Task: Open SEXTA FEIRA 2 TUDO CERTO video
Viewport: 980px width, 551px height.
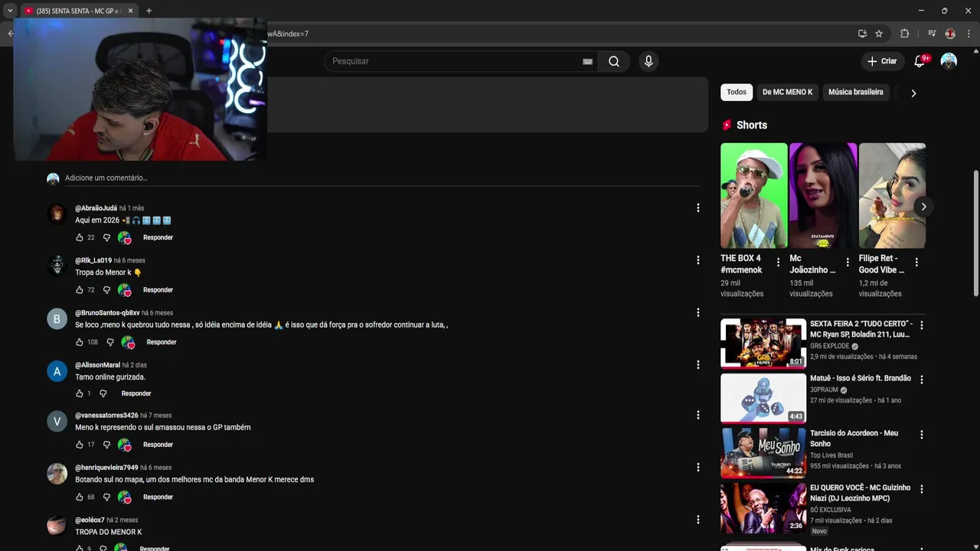Action: pos(763,344)
